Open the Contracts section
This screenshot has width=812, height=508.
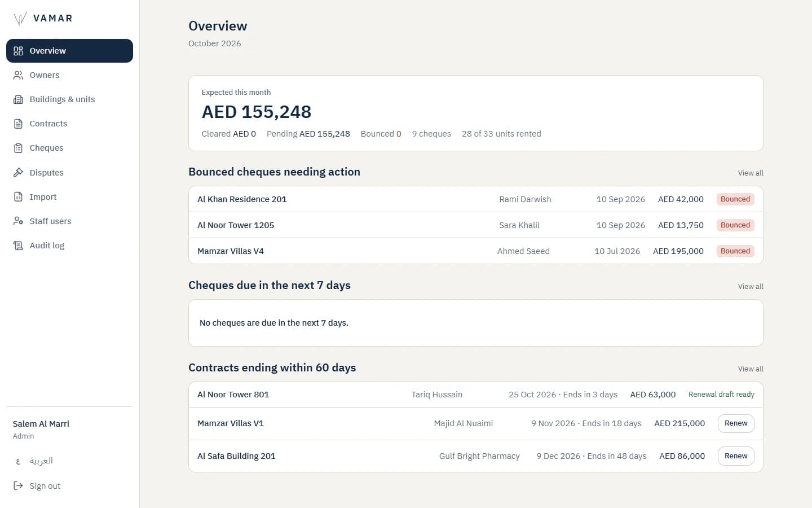point(69,124)
